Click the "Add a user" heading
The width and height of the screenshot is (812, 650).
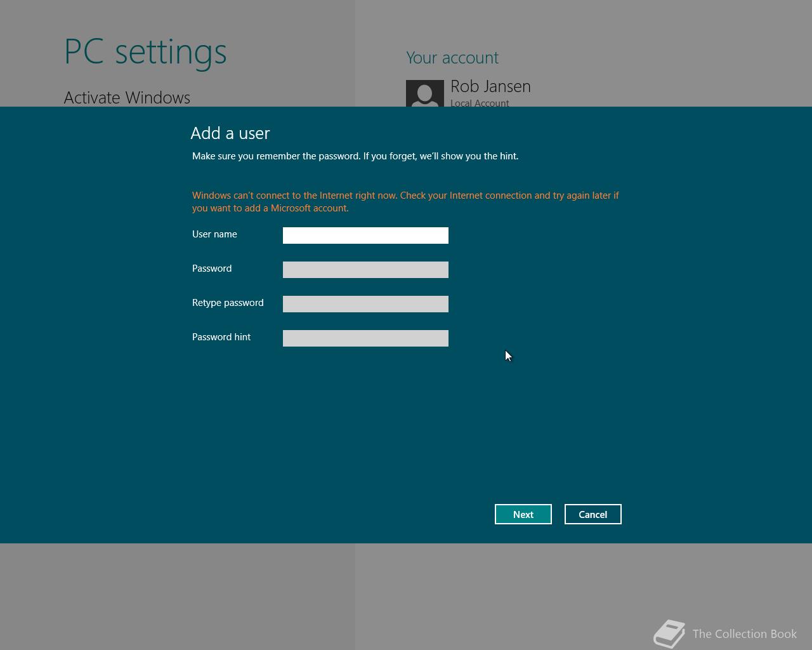coord(230,133)
